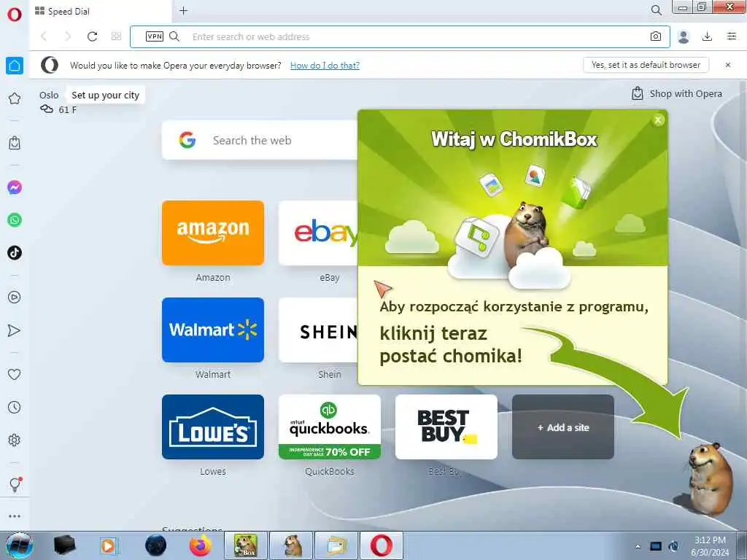
Task: Open ChomikBox taskbar button
Action: pyautogui.click(x=246, y=545)
